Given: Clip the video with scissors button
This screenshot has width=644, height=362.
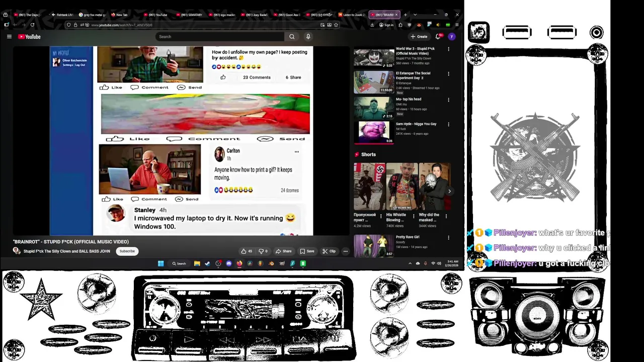Looking at the screenshot, I should [x=329, y=251].
